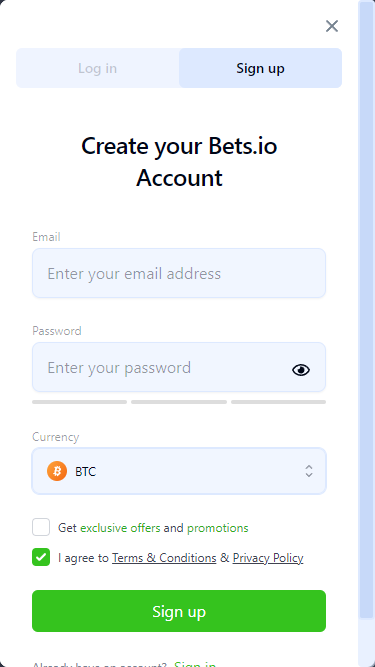Screen dimensions: 375x667
Task: Open the BTC currency selector
Action: coord(179,471)
